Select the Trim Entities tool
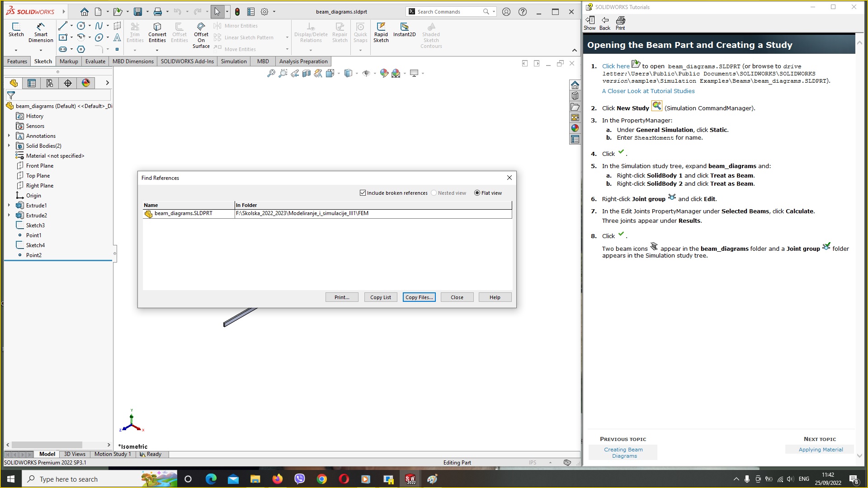The width and height of the screenshot is (868, 488). click(134, 33)
